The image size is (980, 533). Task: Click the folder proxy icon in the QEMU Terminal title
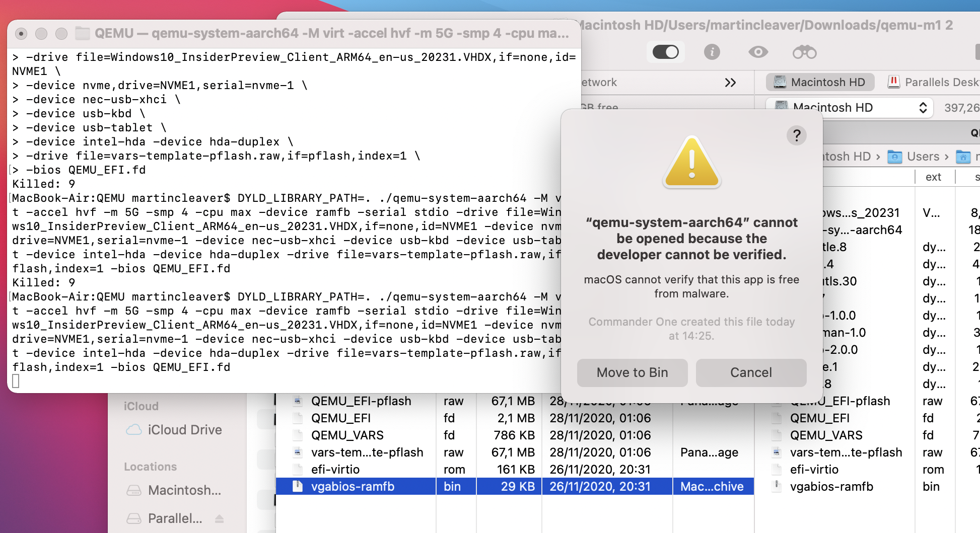pos(83,33)
